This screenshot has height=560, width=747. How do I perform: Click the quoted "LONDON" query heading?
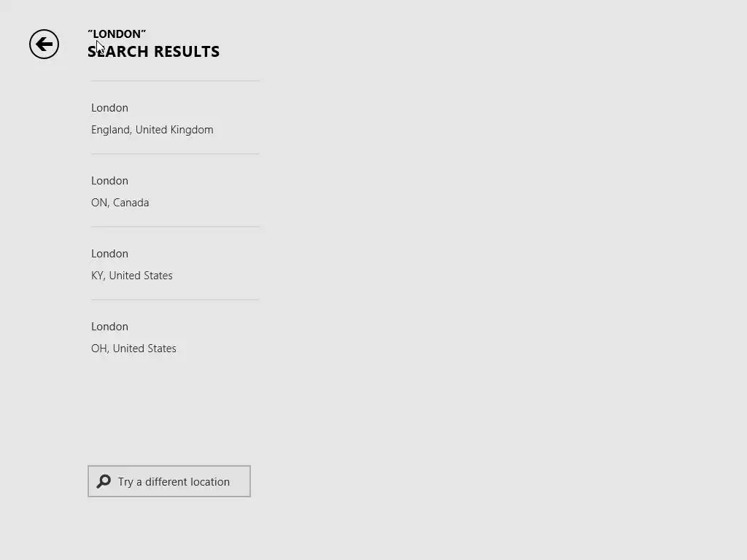pos(117,34)
